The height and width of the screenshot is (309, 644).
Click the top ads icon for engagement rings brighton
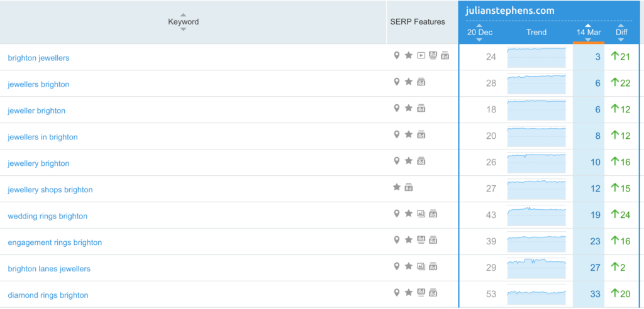coord(421,240)
